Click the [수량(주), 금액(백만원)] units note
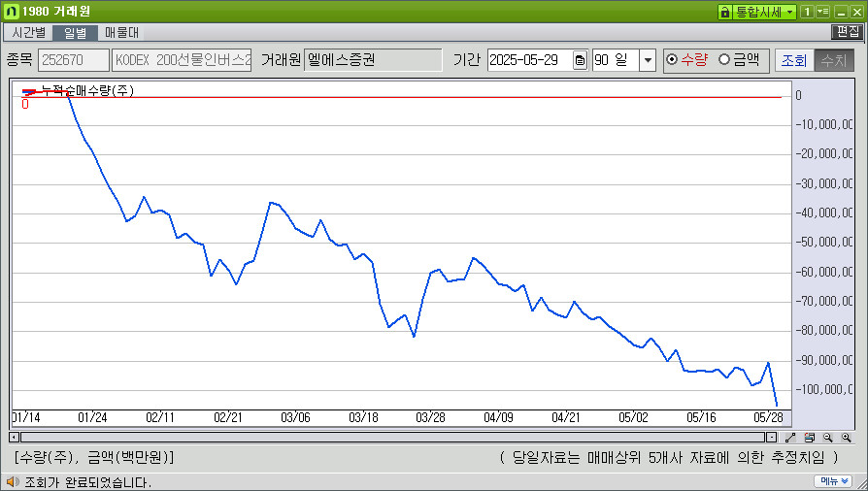This screenshot has width=868, height=491. [94, 458]
